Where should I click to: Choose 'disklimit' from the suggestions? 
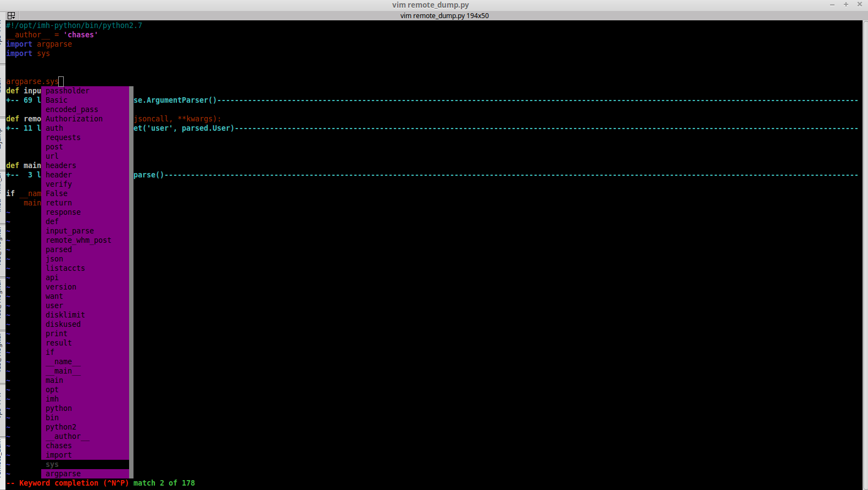65,315
